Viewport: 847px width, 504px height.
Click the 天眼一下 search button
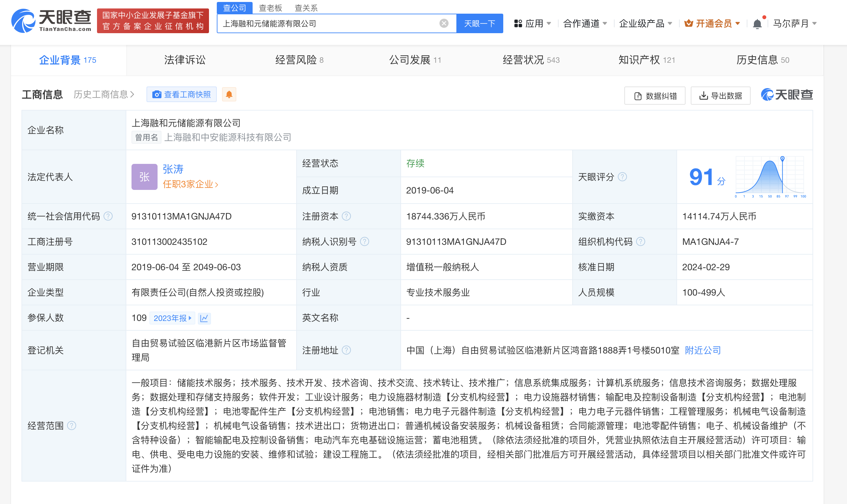[479, 23]
